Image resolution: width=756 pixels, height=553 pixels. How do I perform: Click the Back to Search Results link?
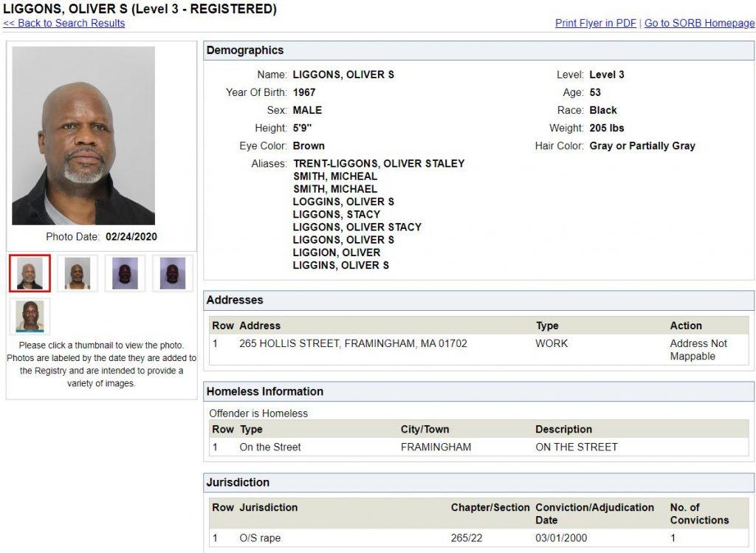tap(64, 23)
